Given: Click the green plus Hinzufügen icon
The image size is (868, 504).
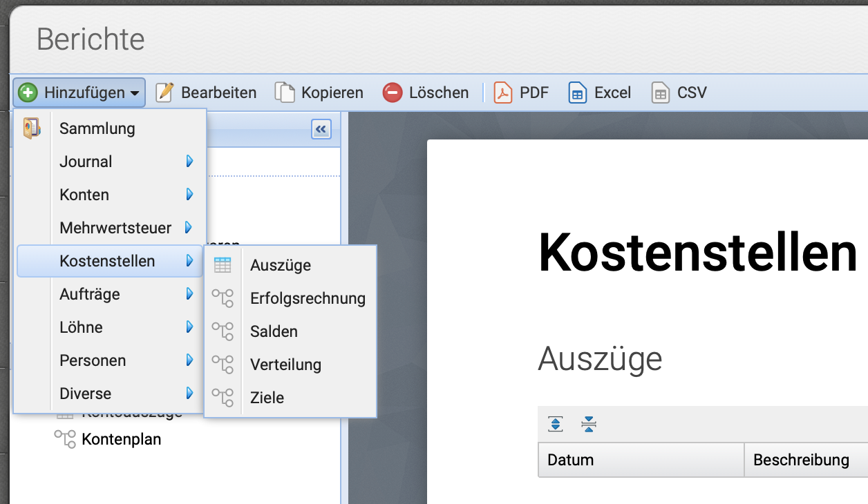Looking at the screenshot, I should pos(28,93).
